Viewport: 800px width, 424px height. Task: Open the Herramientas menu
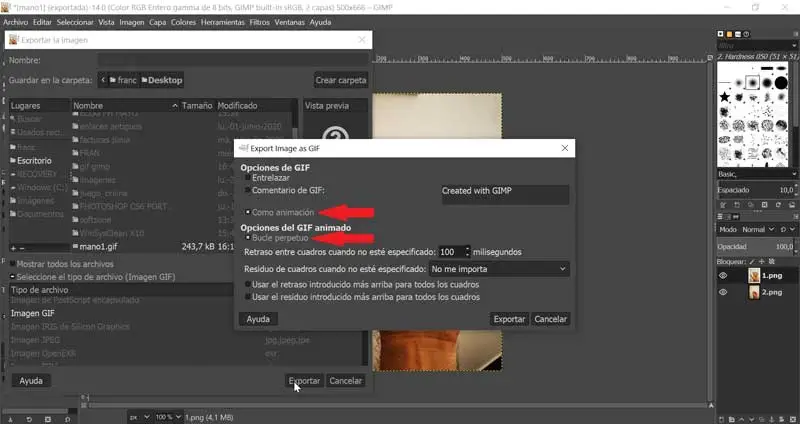[222, 22]
